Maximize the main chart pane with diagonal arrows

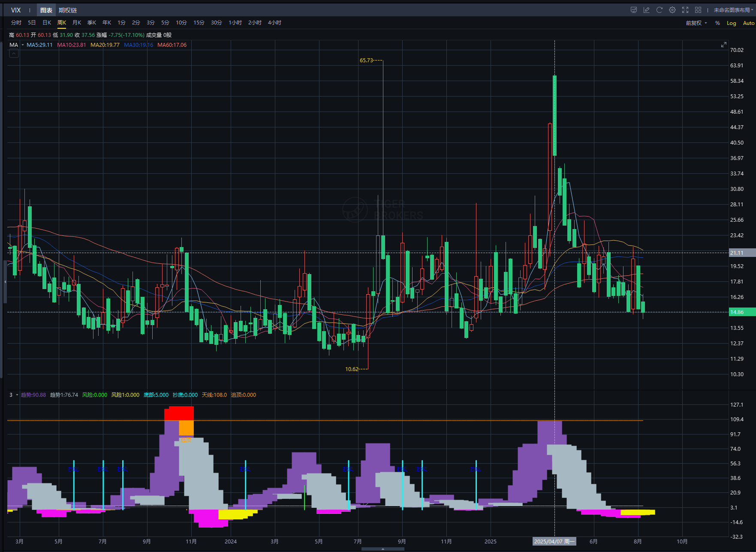point(723,45)
